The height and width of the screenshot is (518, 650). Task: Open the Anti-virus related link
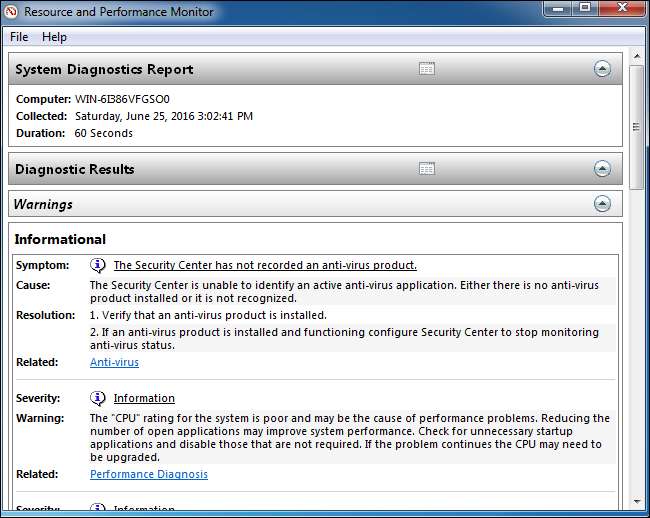(114, 362)
